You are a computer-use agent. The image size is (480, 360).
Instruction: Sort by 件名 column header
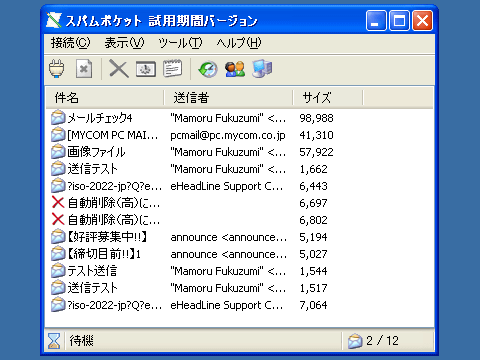coord(104,98)
